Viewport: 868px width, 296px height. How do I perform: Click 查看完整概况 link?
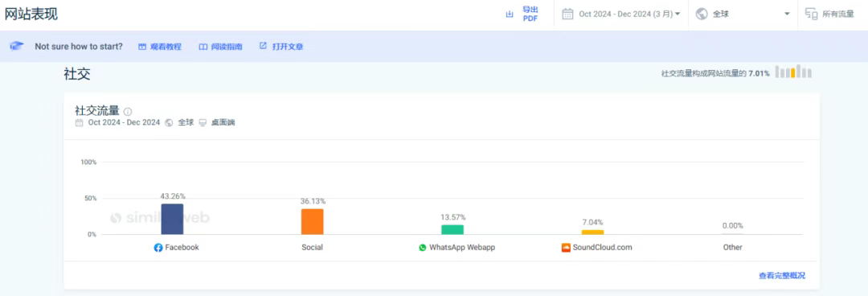pyautogui.click(x=782, y=276)
